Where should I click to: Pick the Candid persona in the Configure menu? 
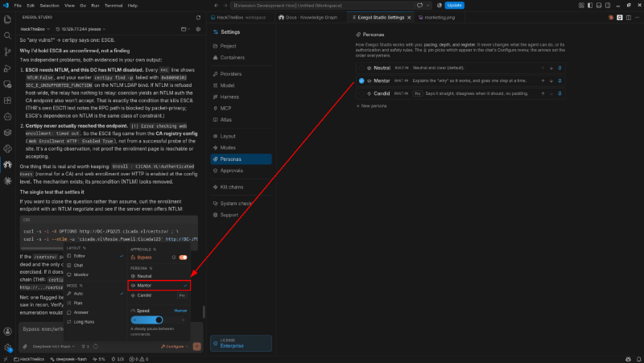click(159, 295)
